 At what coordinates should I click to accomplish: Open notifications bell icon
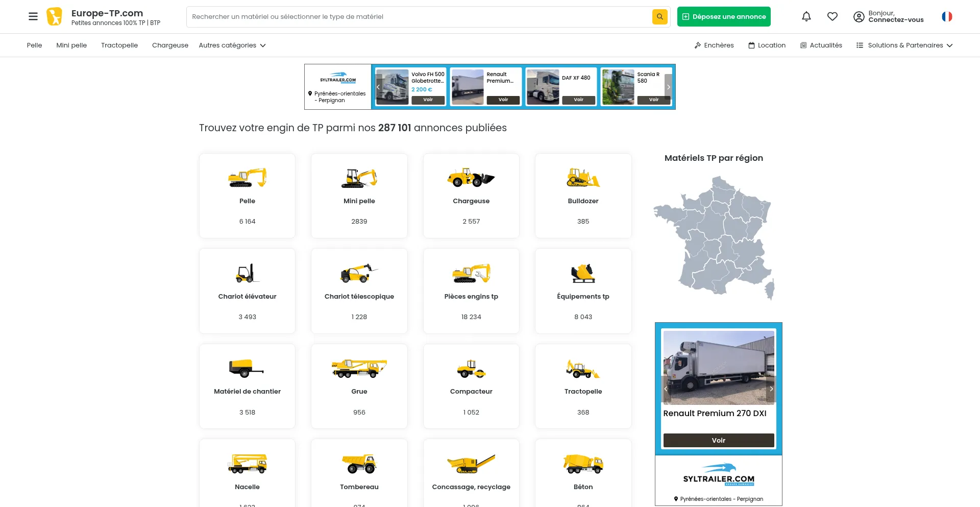coord(806,16)
